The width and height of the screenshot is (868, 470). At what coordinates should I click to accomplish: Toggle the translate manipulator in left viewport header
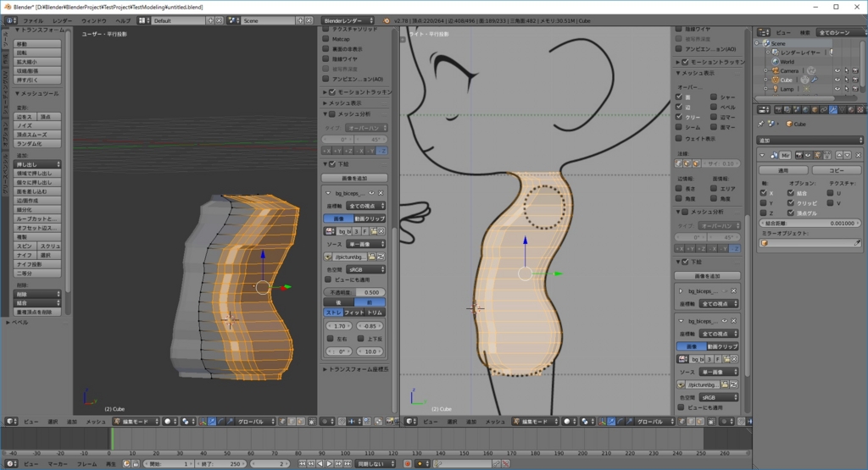coord(211,422)
